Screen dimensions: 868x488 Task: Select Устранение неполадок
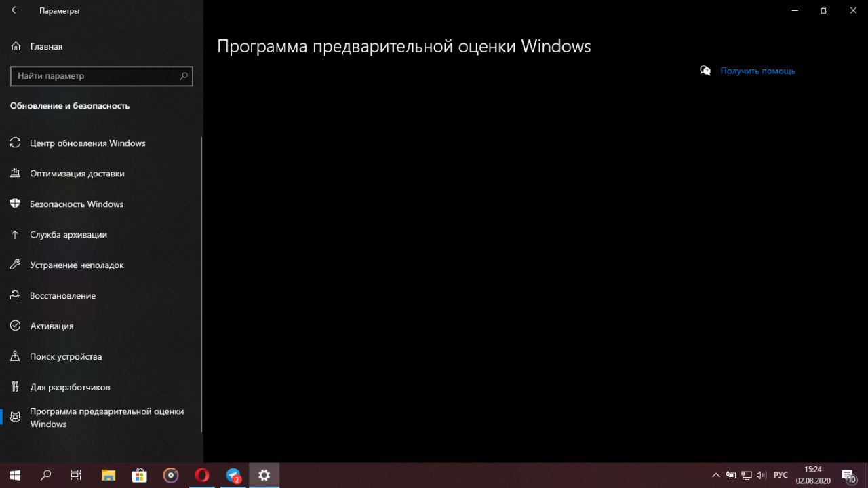[102, 265]
